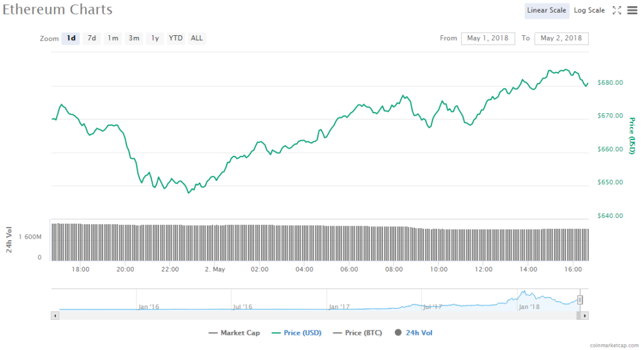
Task: Click the From date field
Action: [488, 38]
